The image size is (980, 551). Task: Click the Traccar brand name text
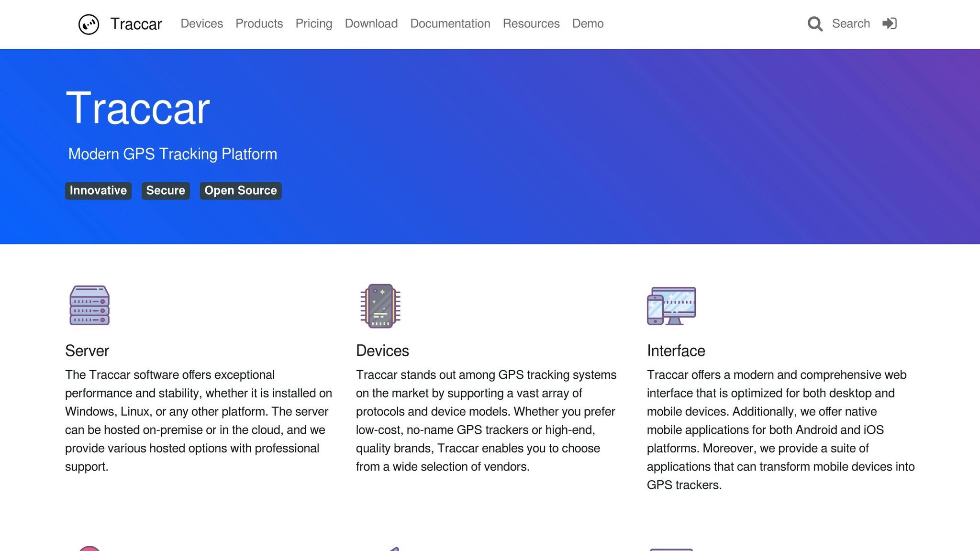136,24
